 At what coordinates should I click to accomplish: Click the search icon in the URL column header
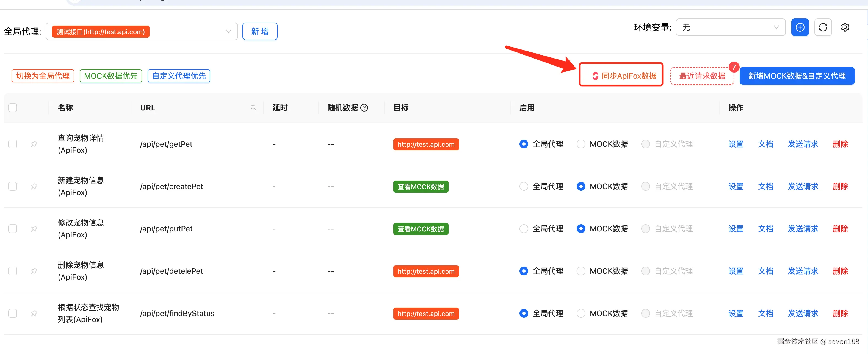click(253, 108)
